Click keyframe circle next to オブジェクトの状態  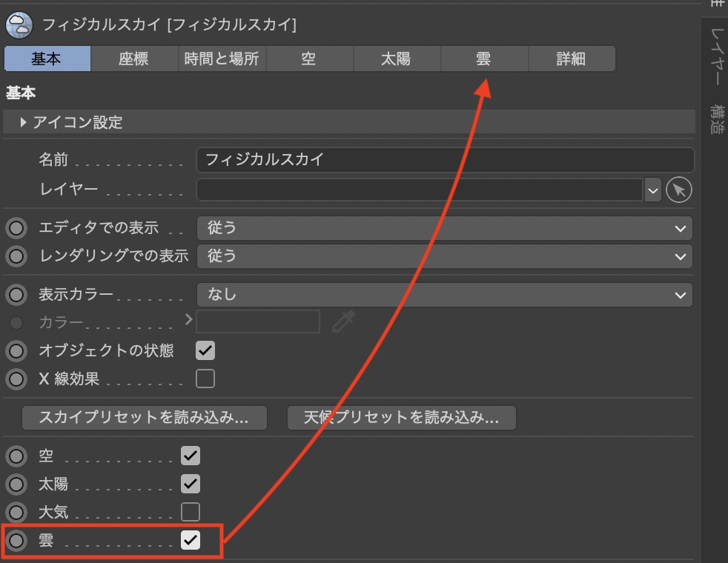point(16,350)
